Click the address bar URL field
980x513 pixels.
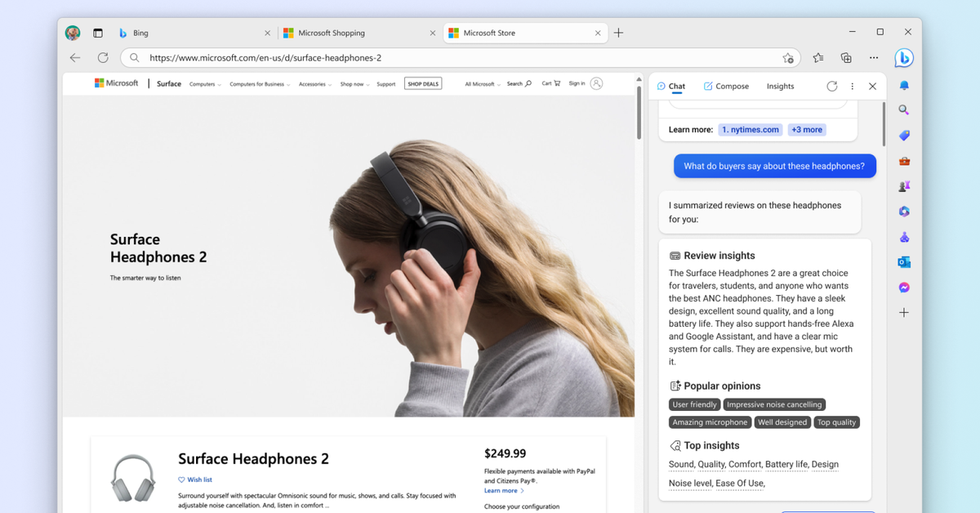click(457, 58)
